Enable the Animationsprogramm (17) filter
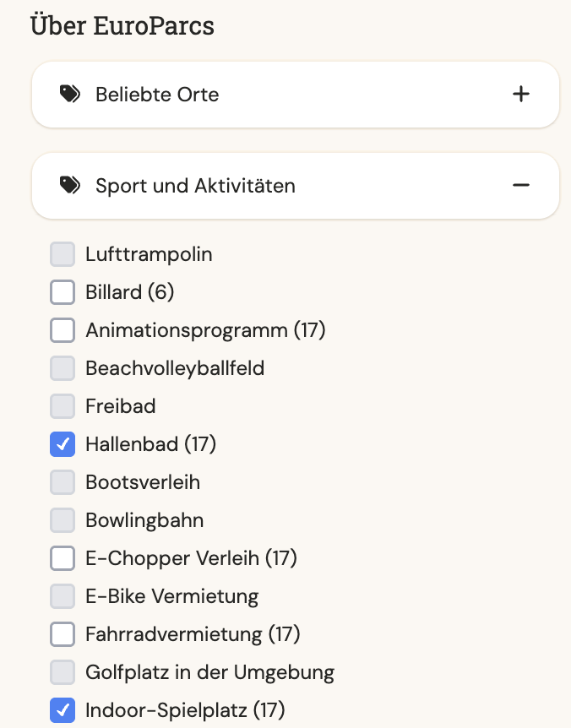Viewport: 571px width, 728px height. tap(63, 330)
